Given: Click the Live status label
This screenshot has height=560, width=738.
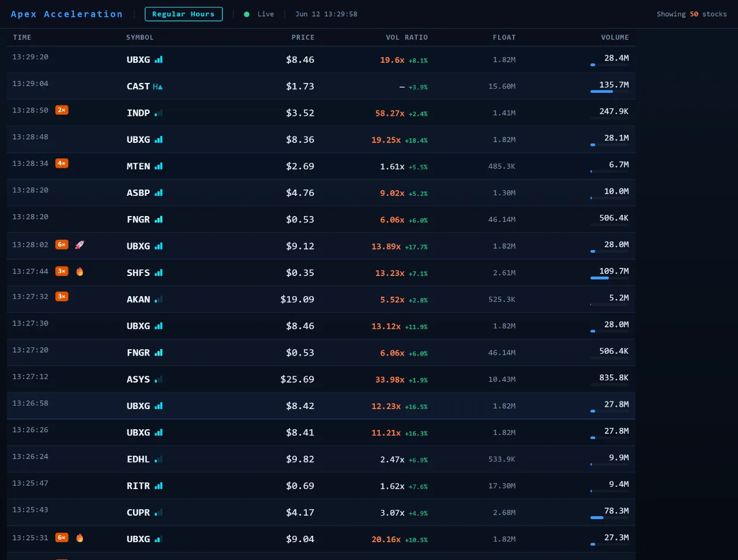Looking at the screenshot, I should [266, 14].
